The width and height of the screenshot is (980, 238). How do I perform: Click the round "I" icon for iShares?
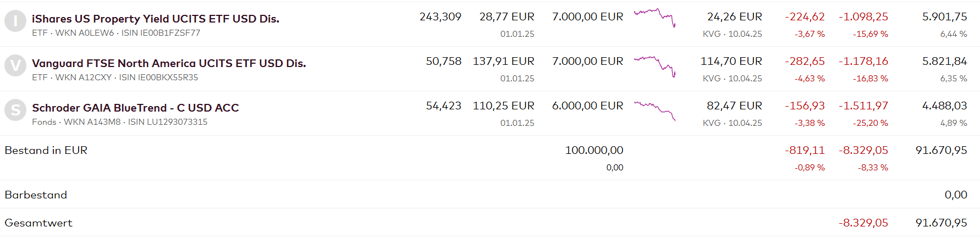[15, 21]
